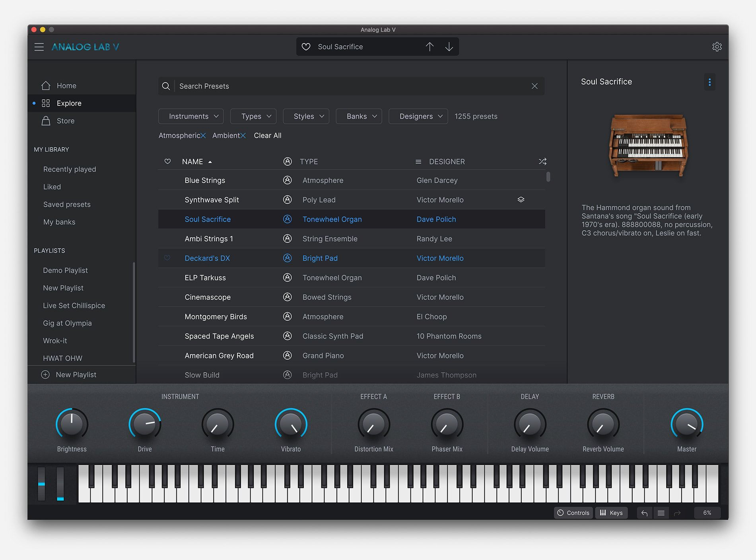Go to previous preset with up arrow
The image size is (756, 560).
click(x=430, y=47)
